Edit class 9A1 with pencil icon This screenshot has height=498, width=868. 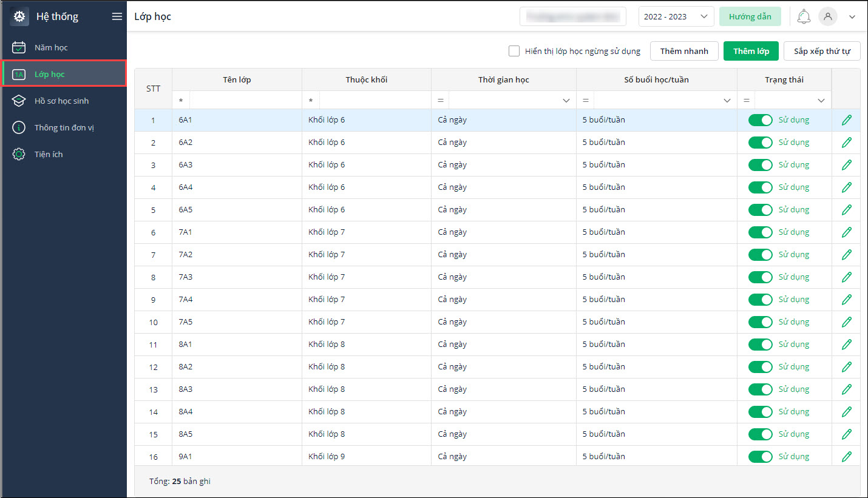tap(847, 457)
